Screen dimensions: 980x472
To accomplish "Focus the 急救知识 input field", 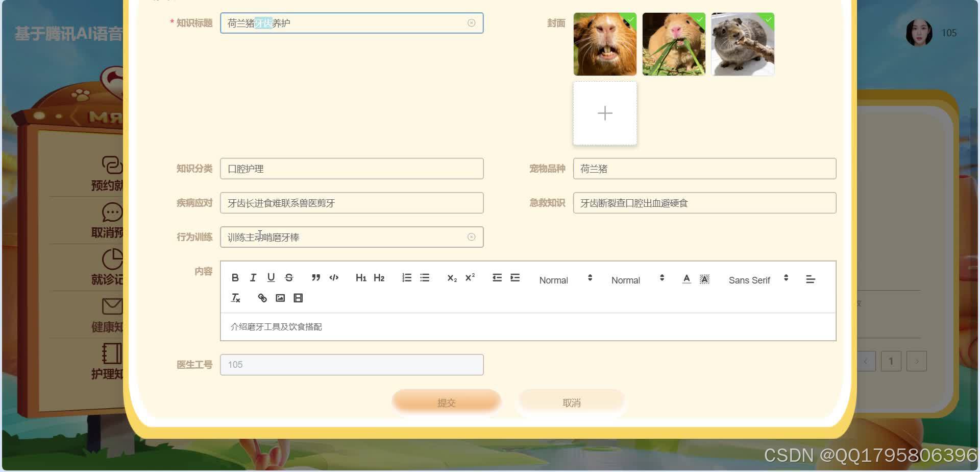I will [704, 203].
